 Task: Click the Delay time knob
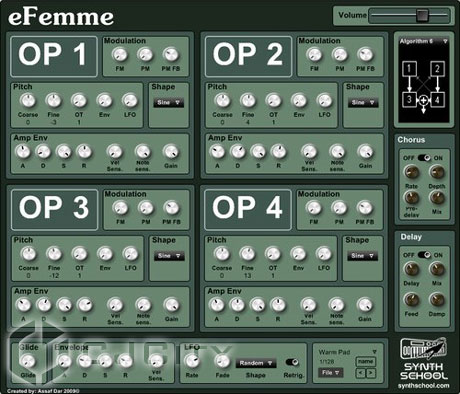[x=411, y=269]
